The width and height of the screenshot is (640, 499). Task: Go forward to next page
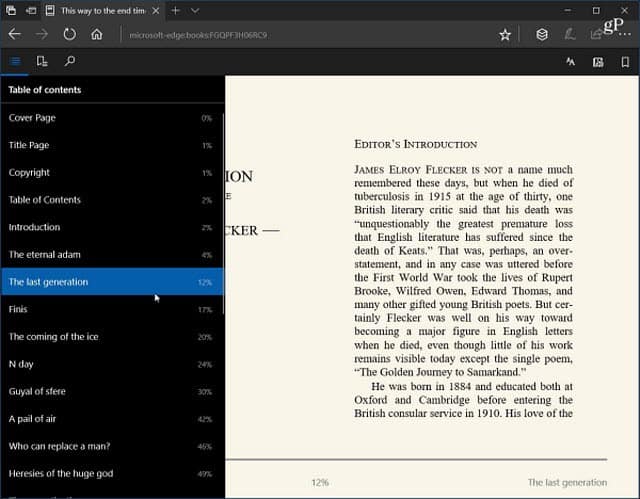[42, 34]
